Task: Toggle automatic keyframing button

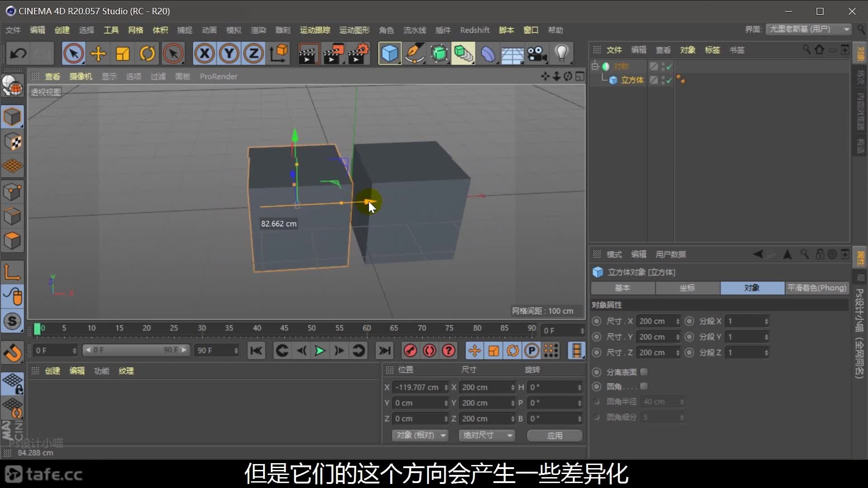Action: coord(429,351)
